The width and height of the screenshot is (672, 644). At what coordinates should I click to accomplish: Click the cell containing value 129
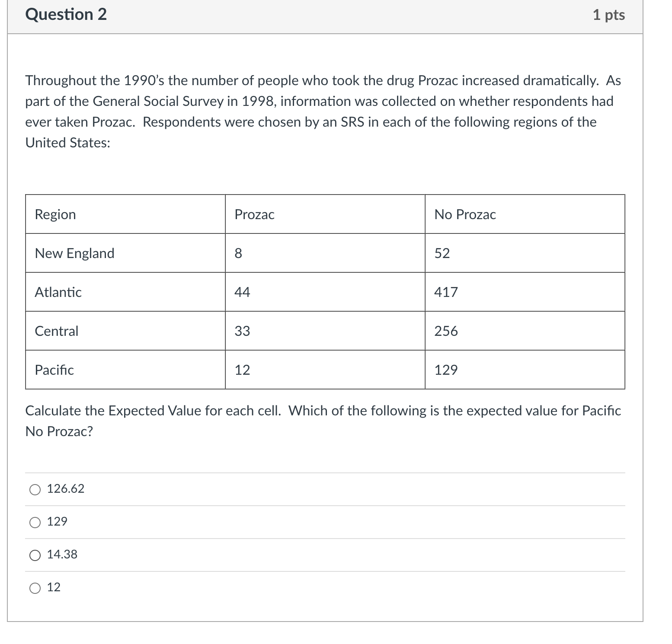pos(445,370)
